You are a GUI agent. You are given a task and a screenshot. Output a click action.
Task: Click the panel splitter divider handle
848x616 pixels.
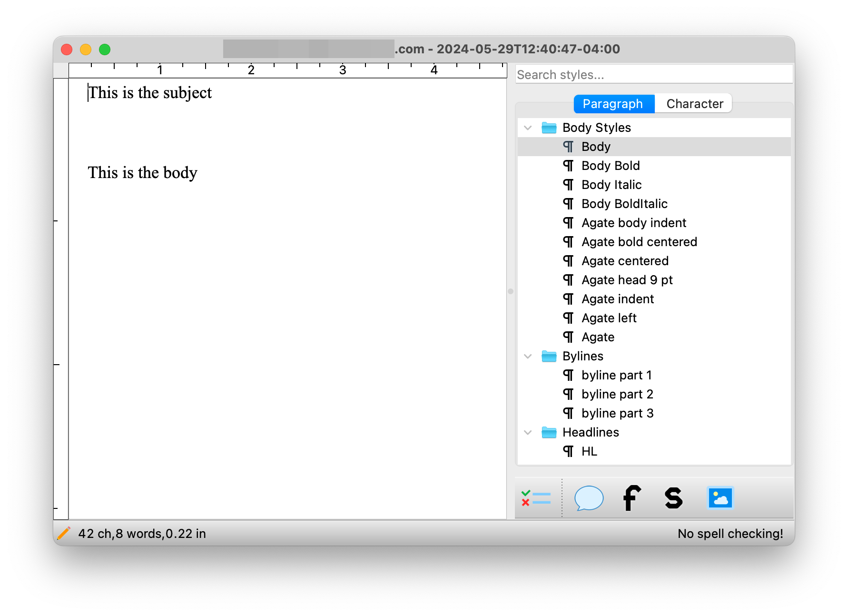[511, 291]
